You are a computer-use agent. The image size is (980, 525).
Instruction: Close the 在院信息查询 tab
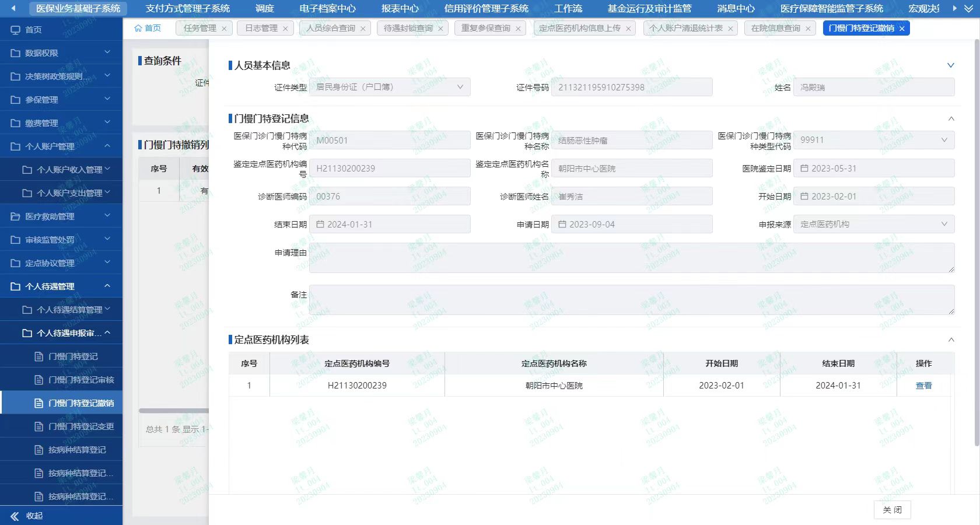808,29
